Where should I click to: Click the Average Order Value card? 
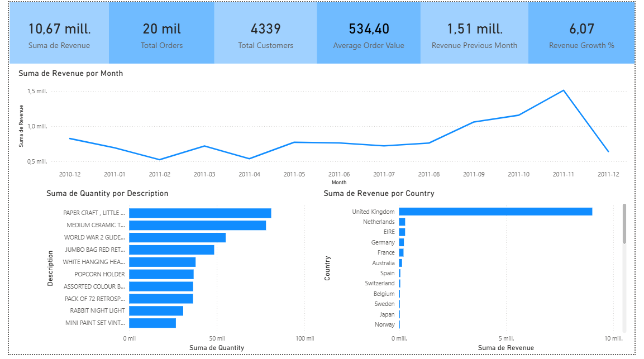pos(369,33)
